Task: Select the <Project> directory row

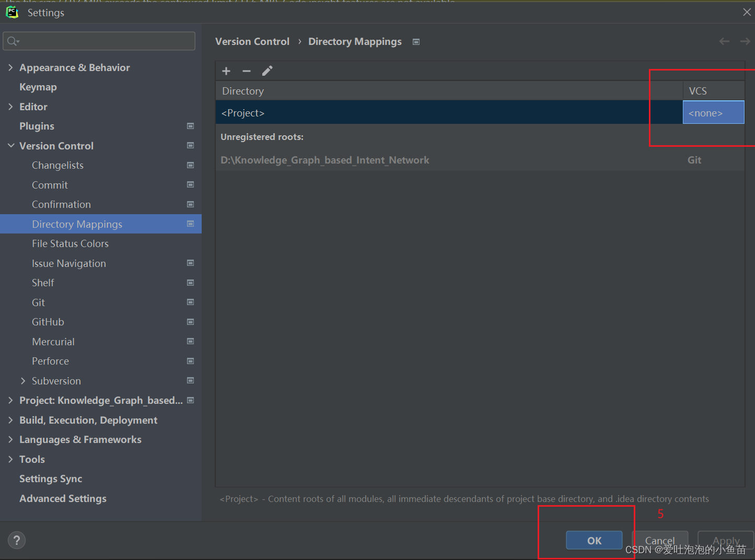Action: coord(449,112)
